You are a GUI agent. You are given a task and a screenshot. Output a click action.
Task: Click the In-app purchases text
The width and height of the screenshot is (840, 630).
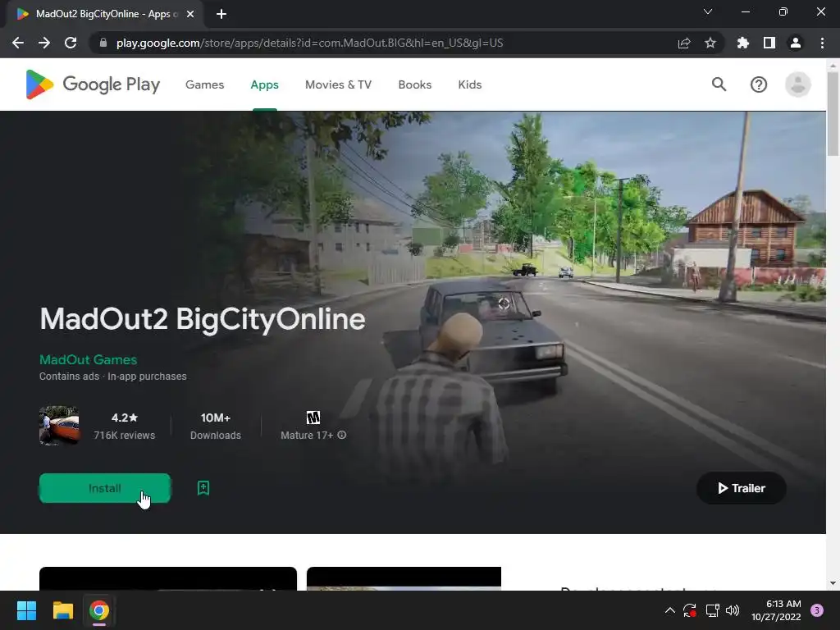tap(148, 376)
